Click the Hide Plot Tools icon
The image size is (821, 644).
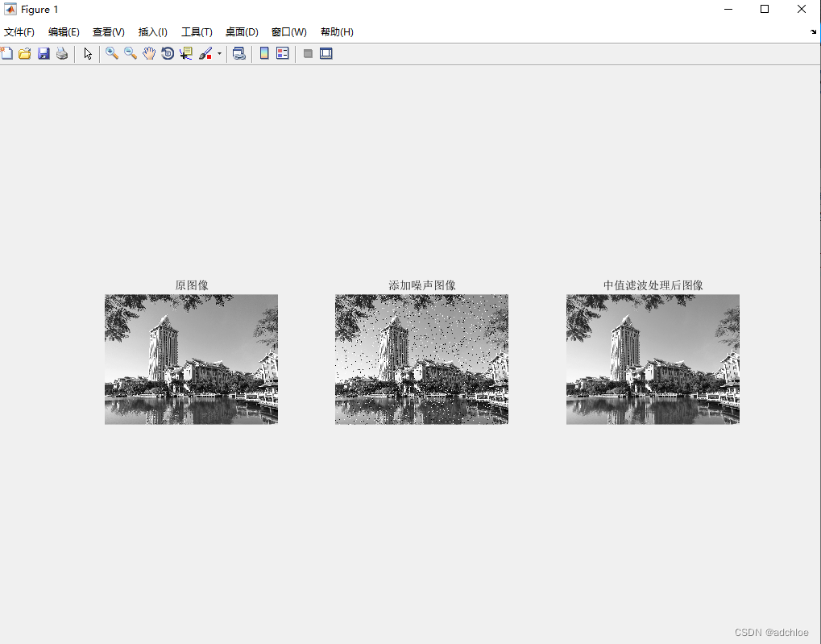coord(308,53)
